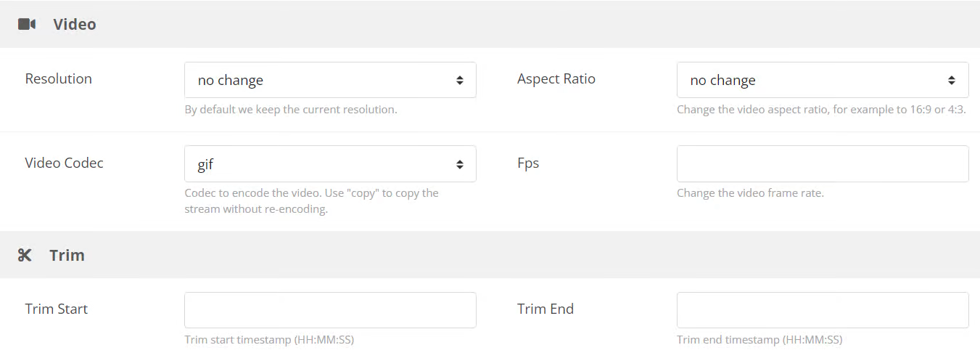Click the Resolution field label
This screenshot has width=980, height=361.
pos(59,78)
